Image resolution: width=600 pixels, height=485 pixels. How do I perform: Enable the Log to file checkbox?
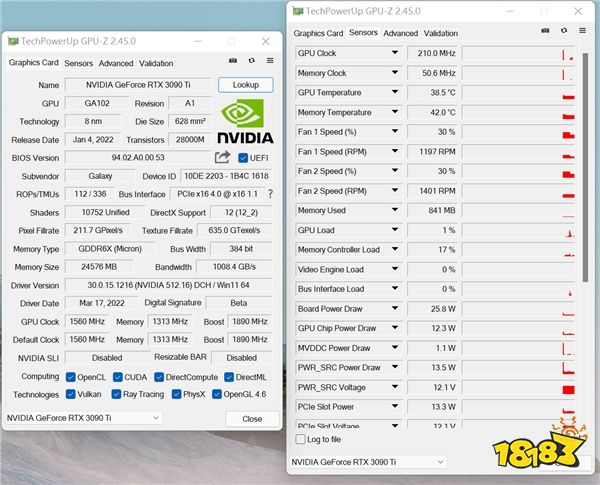pos(301,439)
